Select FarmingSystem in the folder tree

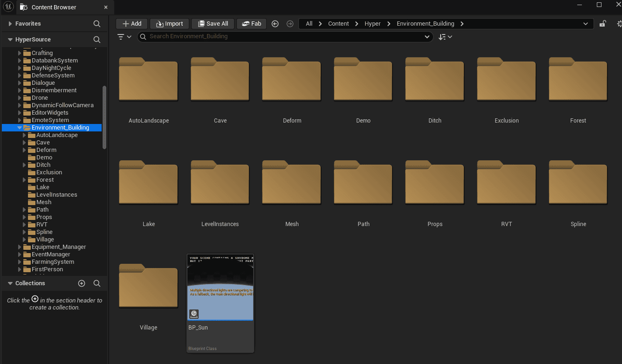[x=53, y=262]
